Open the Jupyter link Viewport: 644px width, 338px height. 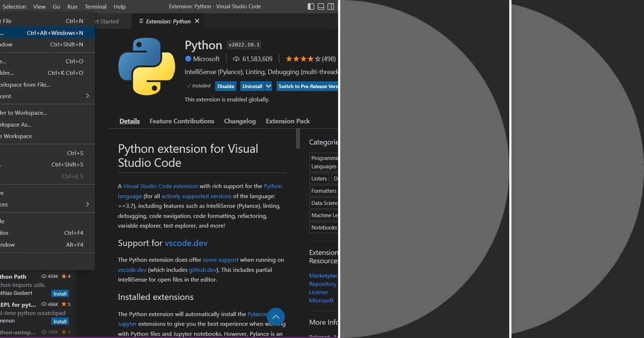[127, 324]
